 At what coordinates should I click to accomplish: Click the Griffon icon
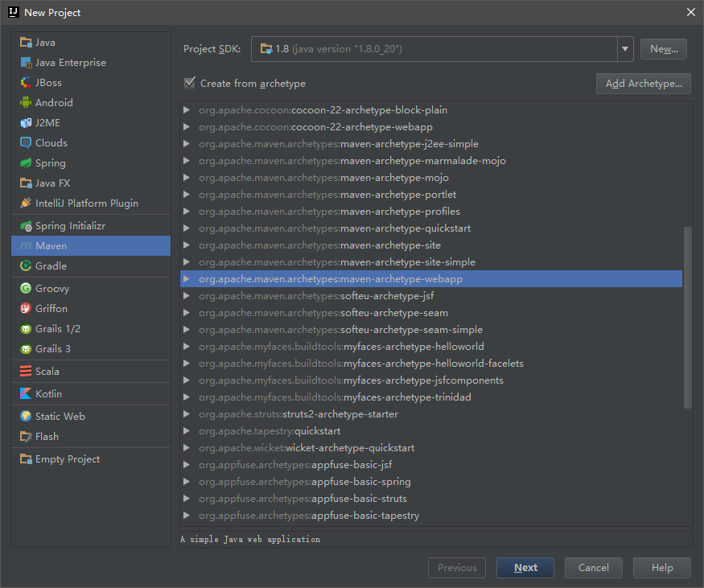pyautogui.click(x=26, y=308)
